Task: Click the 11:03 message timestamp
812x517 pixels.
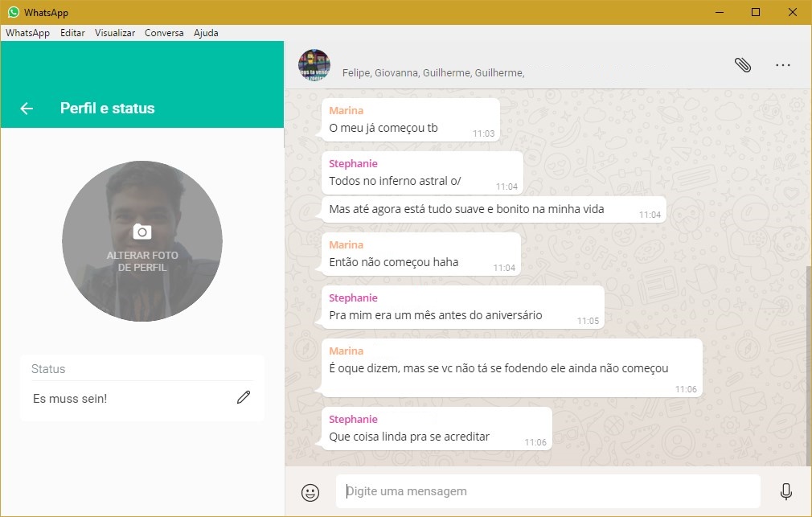Action: click(x=484, y=133)
